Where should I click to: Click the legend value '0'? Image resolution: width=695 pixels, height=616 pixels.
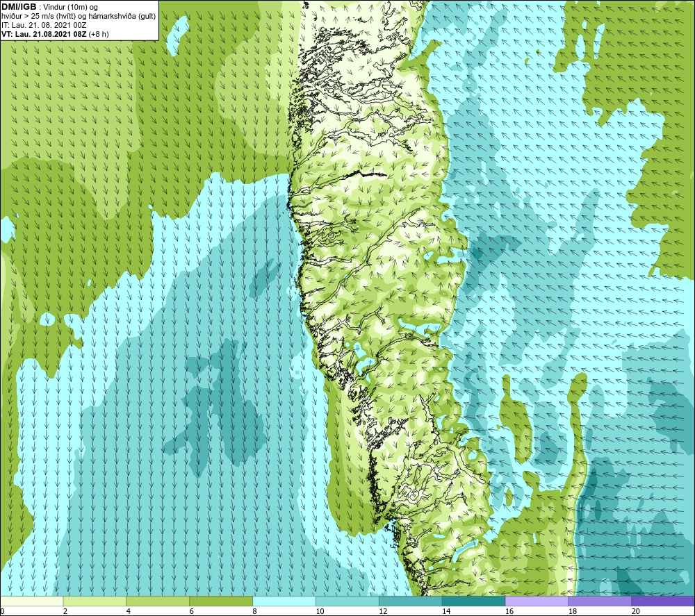point(2,611)
